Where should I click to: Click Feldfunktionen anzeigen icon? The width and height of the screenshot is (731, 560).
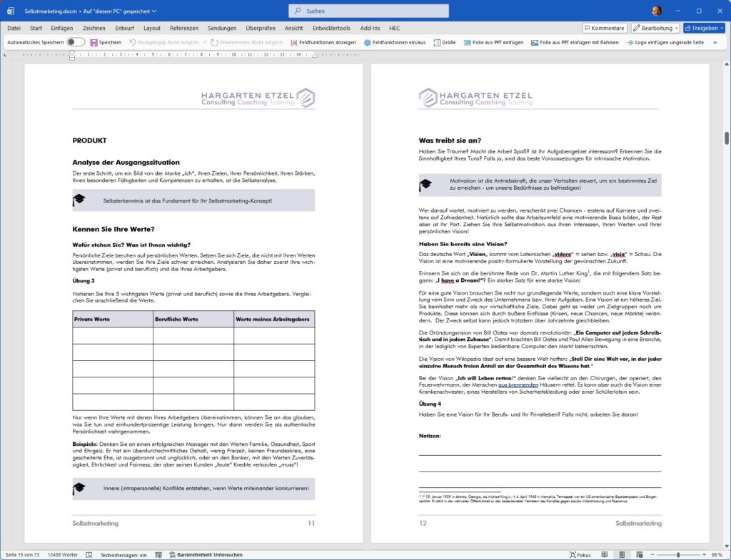294,42
